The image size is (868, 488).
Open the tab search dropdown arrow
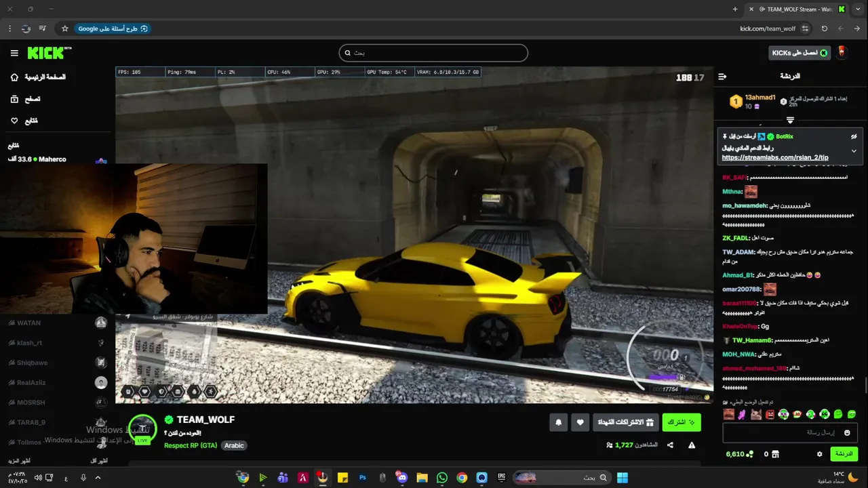(x=858, y=9)
